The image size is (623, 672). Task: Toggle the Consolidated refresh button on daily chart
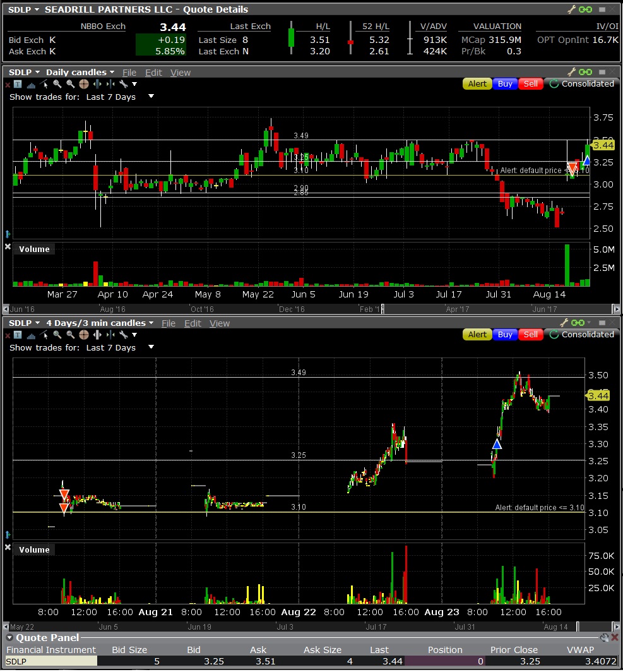(x=581, y=83)
